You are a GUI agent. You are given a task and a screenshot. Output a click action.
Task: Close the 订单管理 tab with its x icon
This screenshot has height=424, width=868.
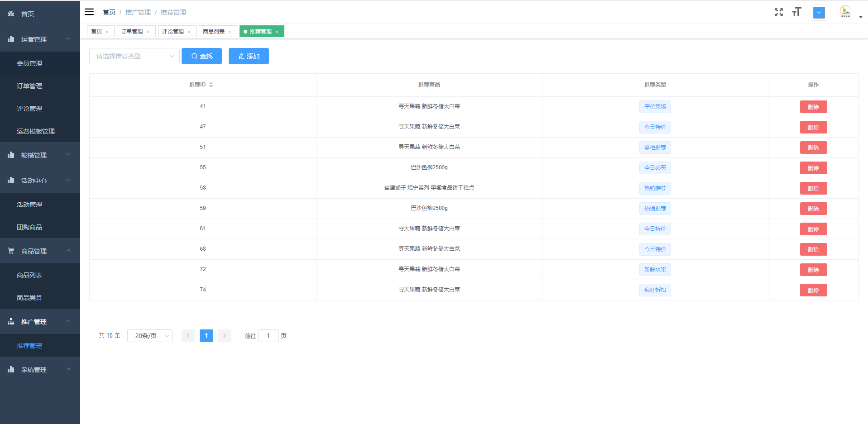148,32
